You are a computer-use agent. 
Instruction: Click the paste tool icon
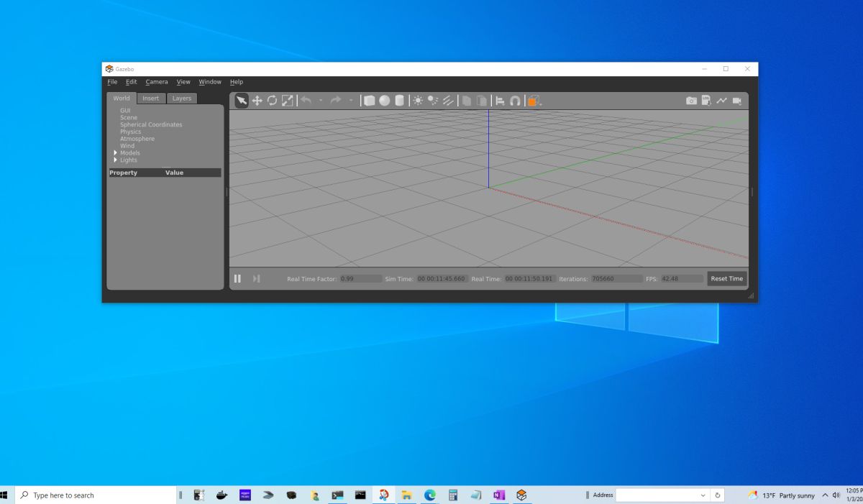tap(482, 101)
